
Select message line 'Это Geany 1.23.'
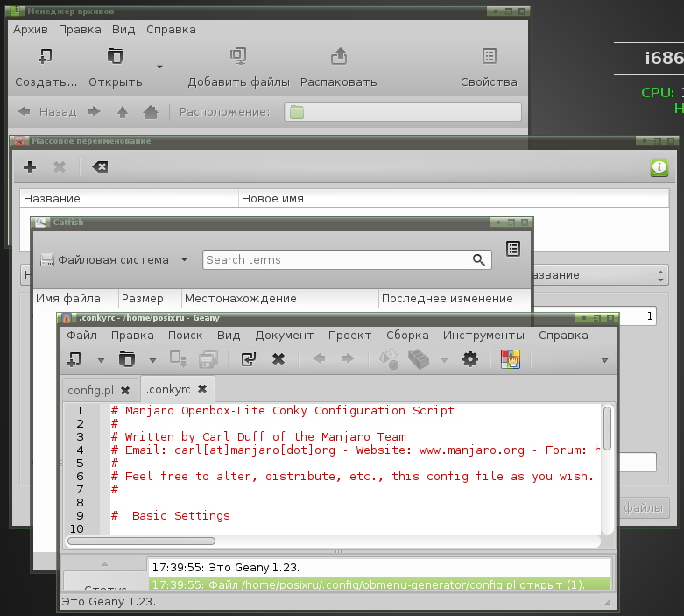[379, 568]
